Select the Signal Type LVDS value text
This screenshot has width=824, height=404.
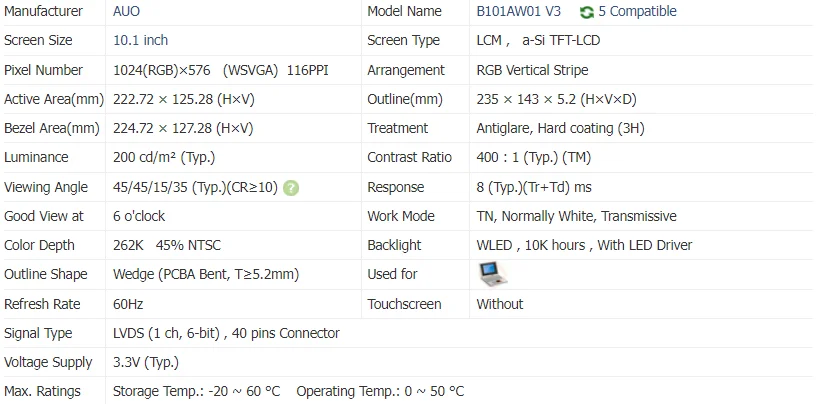coord(226,333)
